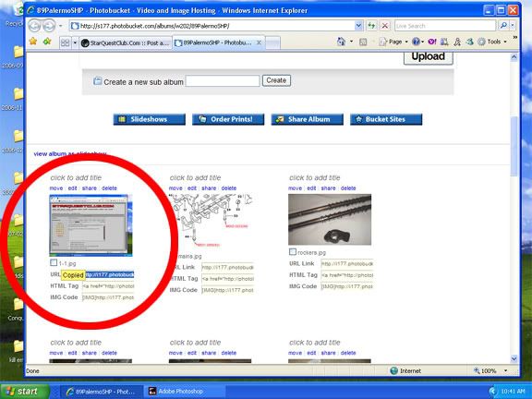
Task: Click inside the new sub album name field
Action: point(223,80)
